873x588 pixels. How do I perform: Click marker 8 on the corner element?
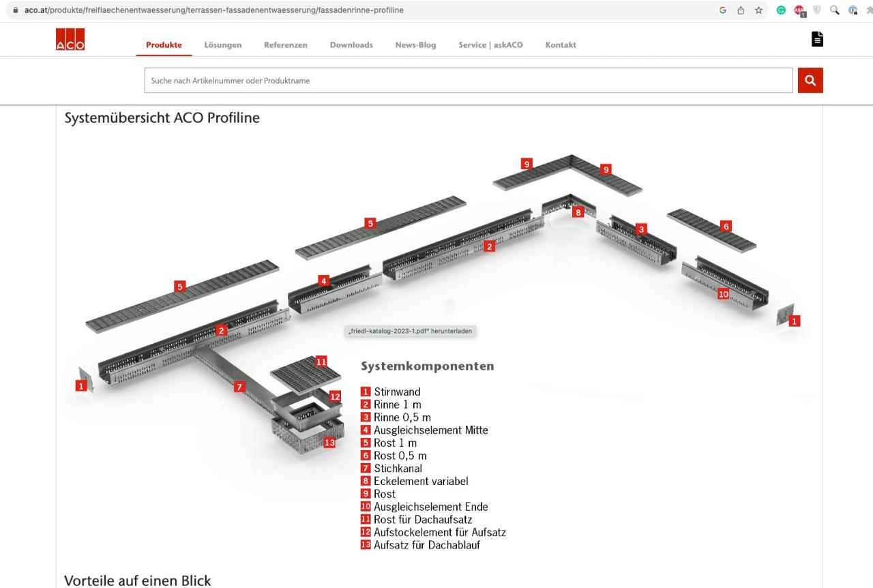point(578,212)
